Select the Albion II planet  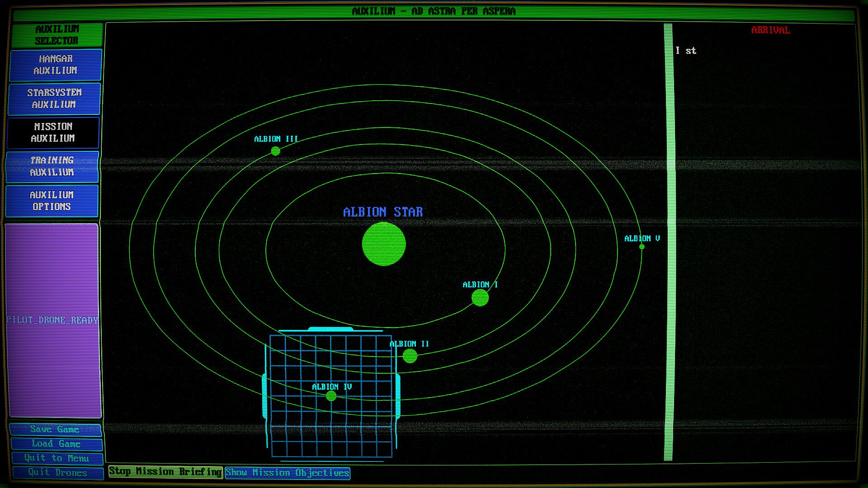pos(410,356)
